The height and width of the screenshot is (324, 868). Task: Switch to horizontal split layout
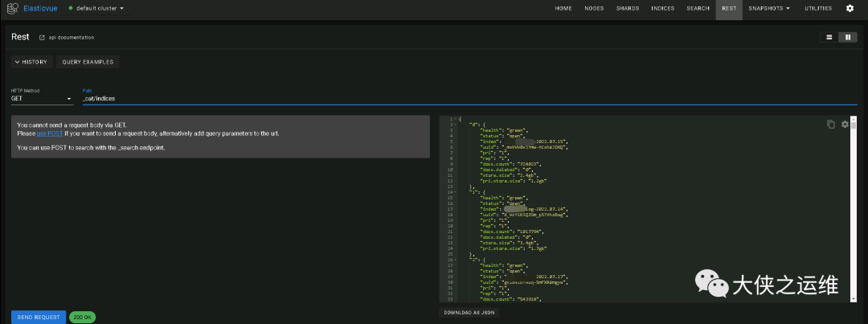point(828,37)
